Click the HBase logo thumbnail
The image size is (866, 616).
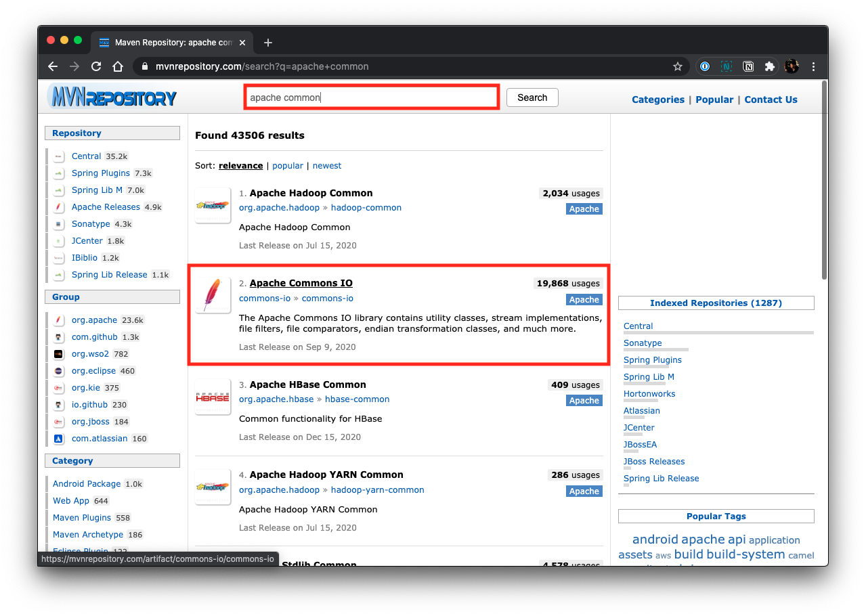[213, 397]
